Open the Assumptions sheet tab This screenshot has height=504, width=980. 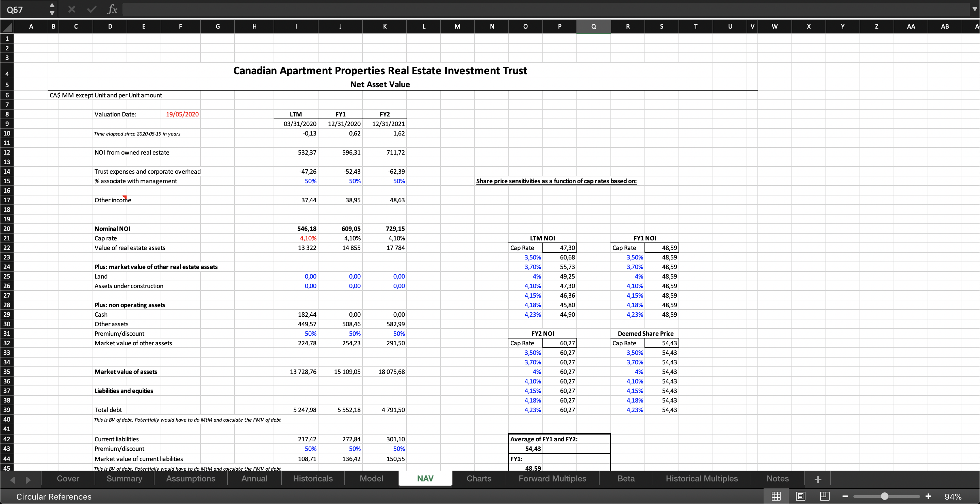[x=191, y=478]
